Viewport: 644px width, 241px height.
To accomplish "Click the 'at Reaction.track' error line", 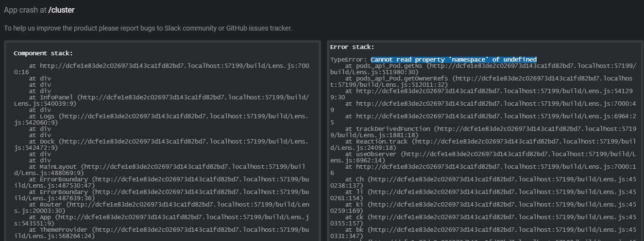I will pyautogui.click(x=483, y=145).
